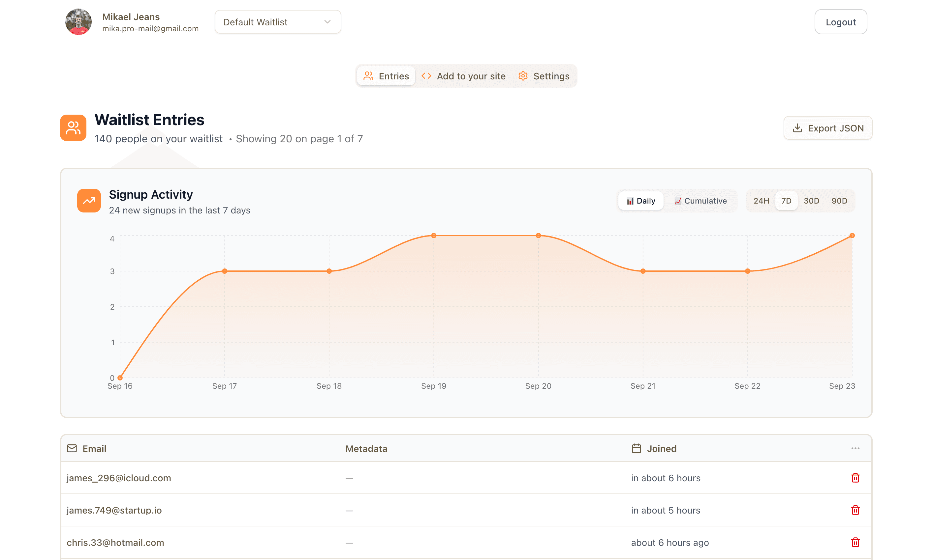Viewport: 934px width, 560px height.
Task: Click the envelope icon in Email header
Action: [72, 448]
